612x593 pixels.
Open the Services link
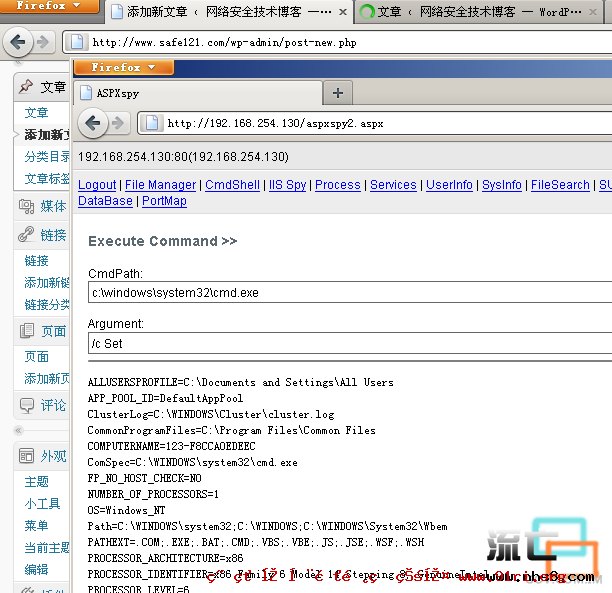pos(393,185)
